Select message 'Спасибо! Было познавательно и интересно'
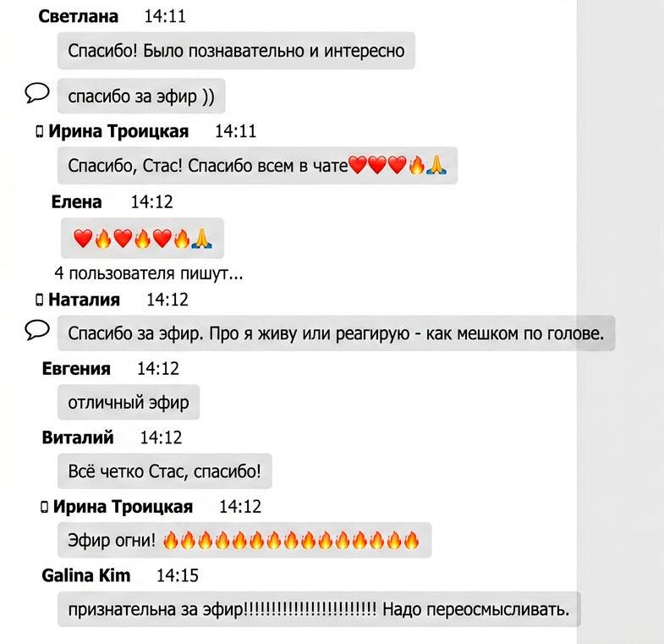Screen dimensions: 664x644 tap(236, 51)
